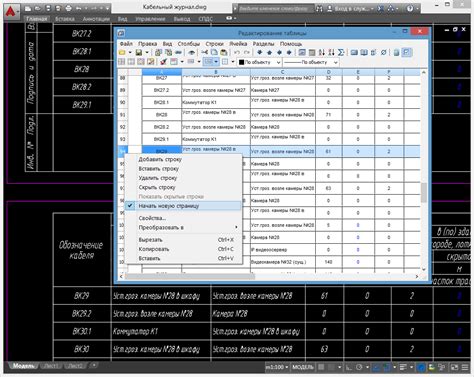Click the paste clipboard icon in table editor toolbar

224,53
